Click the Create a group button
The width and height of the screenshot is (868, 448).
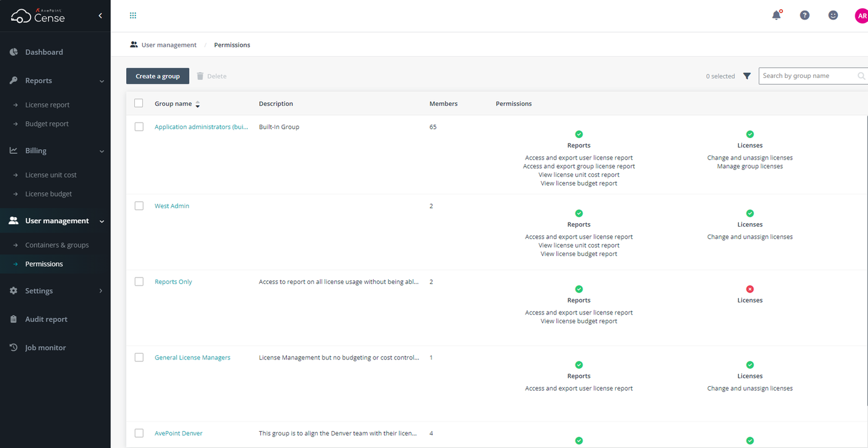point(157,76)
